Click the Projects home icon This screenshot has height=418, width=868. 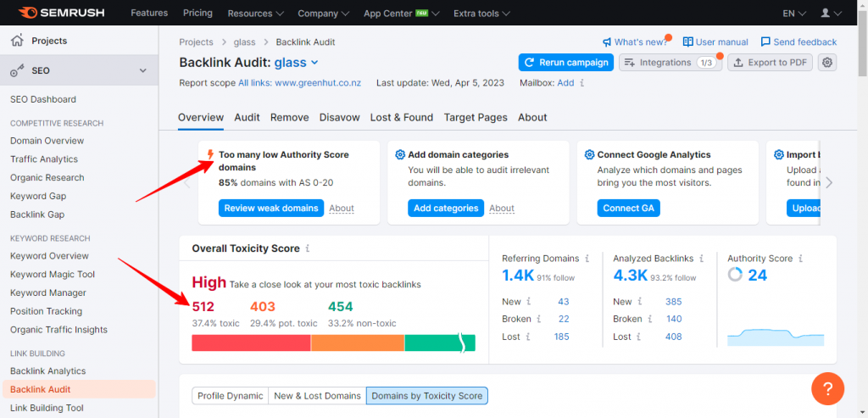click(x=18, y=40)
